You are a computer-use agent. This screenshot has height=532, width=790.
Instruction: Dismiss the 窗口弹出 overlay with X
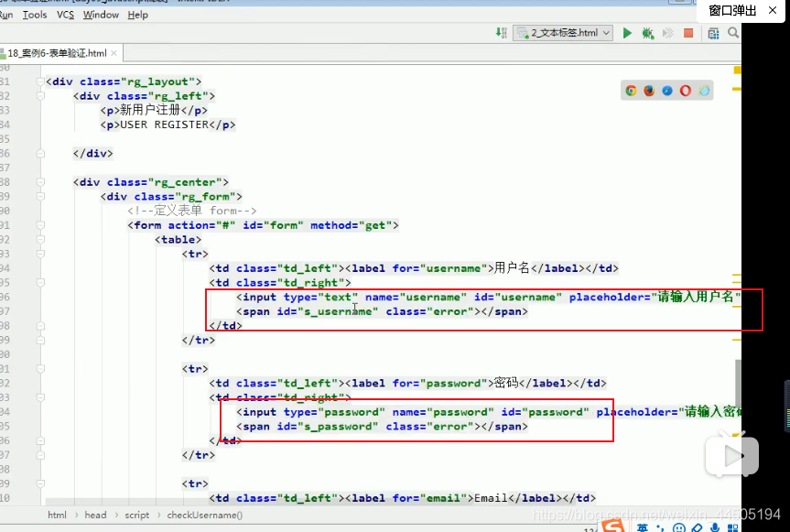773,10
